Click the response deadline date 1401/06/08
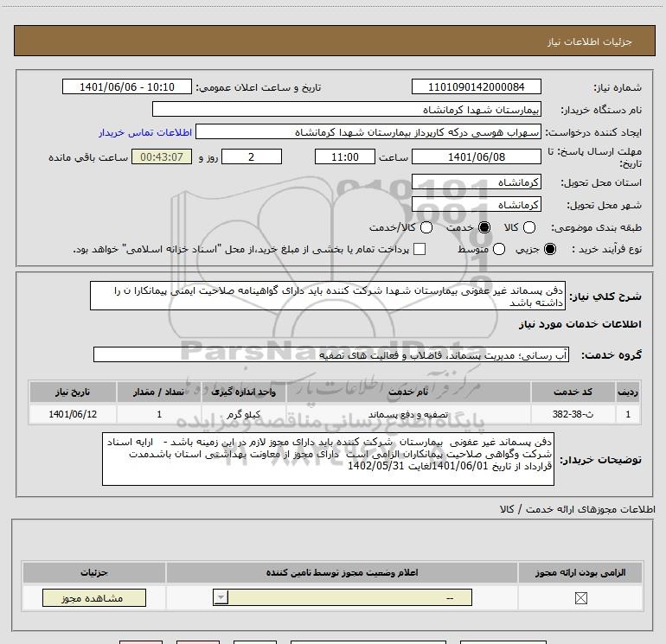 pyautogui.click(x=476, y=156)
